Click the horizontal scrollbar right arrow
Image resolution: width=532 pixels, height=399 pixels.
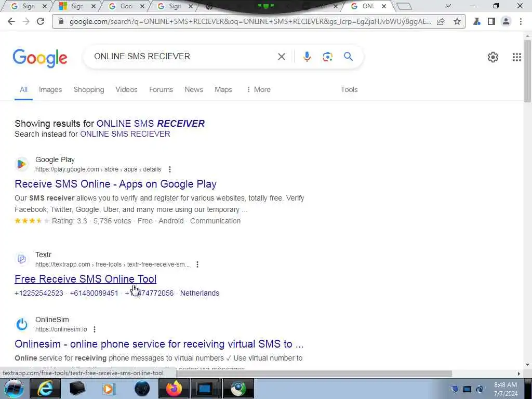click(519, 374)
